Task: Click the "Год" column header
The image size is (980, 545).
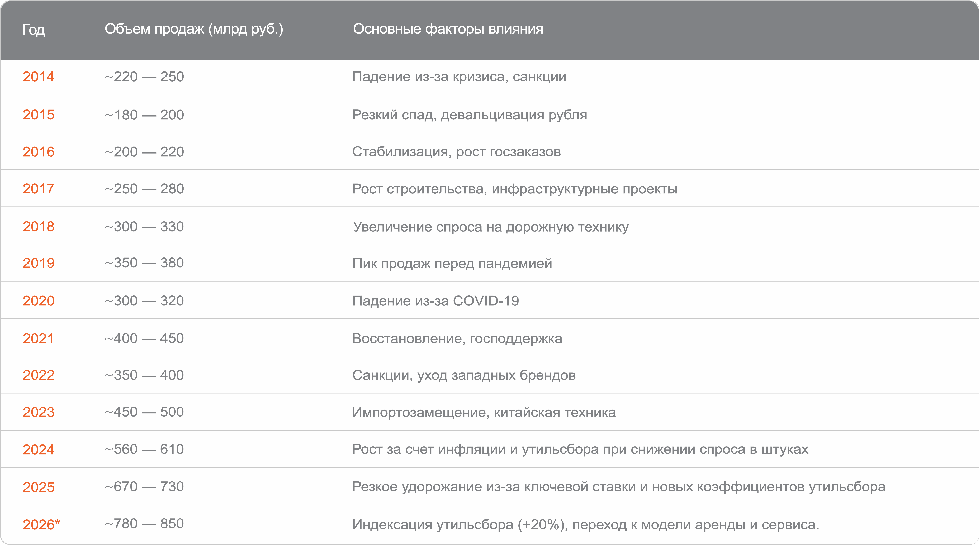Action: coord(34,29)
